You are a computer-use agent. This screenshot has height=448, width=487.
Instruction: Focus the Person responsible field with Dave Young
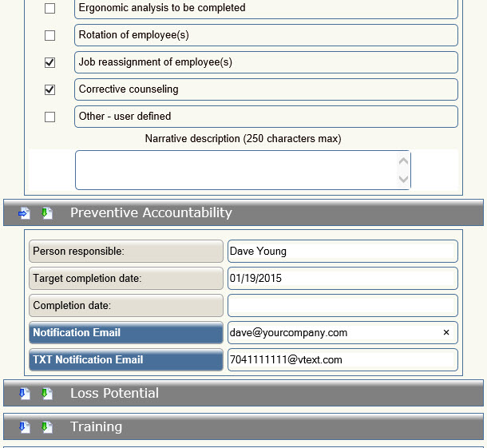click(342, 252)
